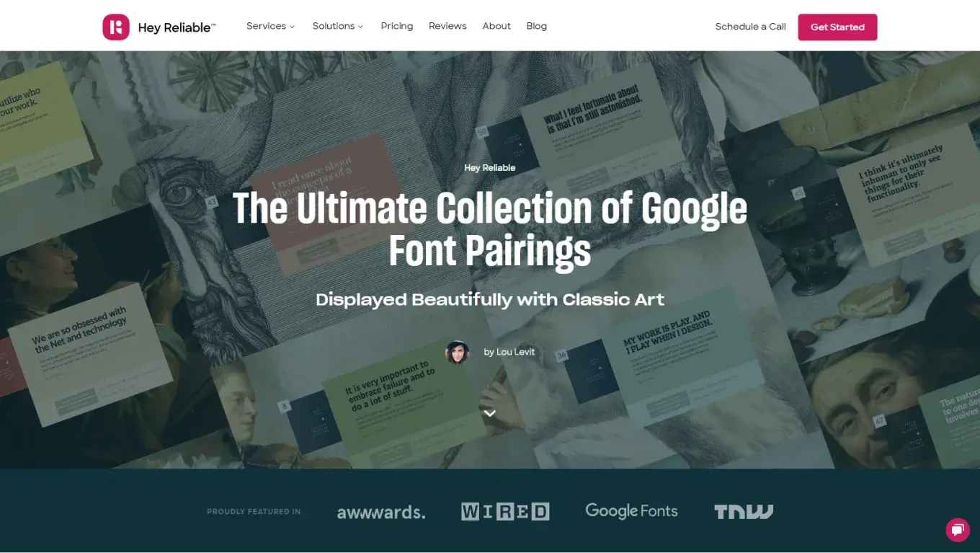Click the scroll-down chevron arrow in hero
The height and width of the screenshot is (553, 980).
(490, 413)
